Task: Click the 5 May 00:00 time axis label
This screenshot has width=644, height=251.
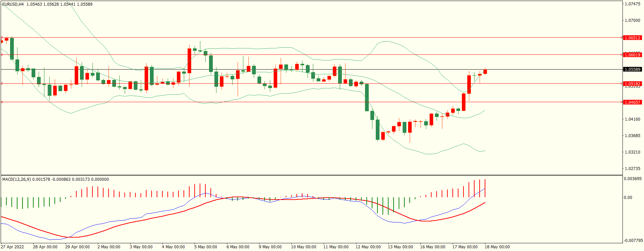Action: (x=205, y=247)
